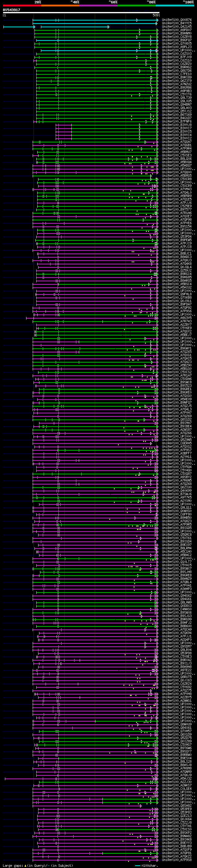Select the UniRef100_C6ZRZ4 label
The image size is (197, 868).
point(177,684)
